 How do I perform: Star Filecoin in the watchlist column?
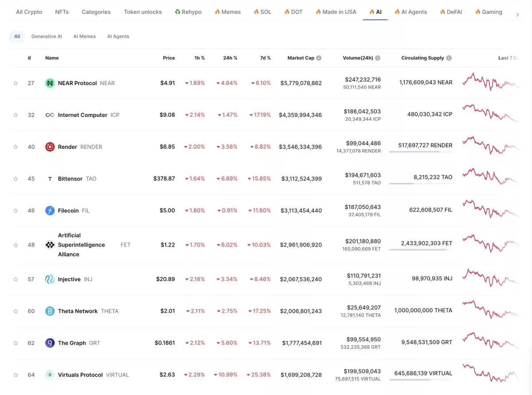coord(16,210)
